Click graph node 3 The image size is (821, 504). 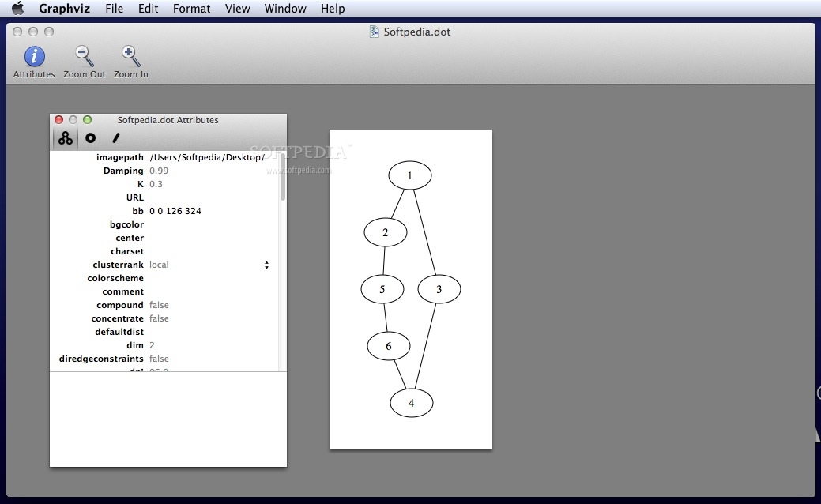coord(439,289)
